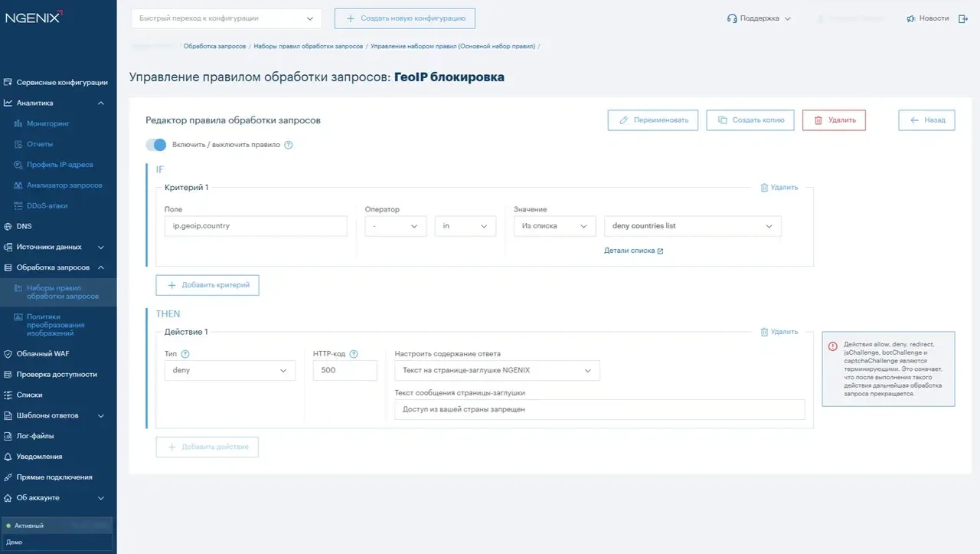Click Лог-файлы sidebar icon
Viewport: 980px width, 554px height.
click(x=8, y=436)
